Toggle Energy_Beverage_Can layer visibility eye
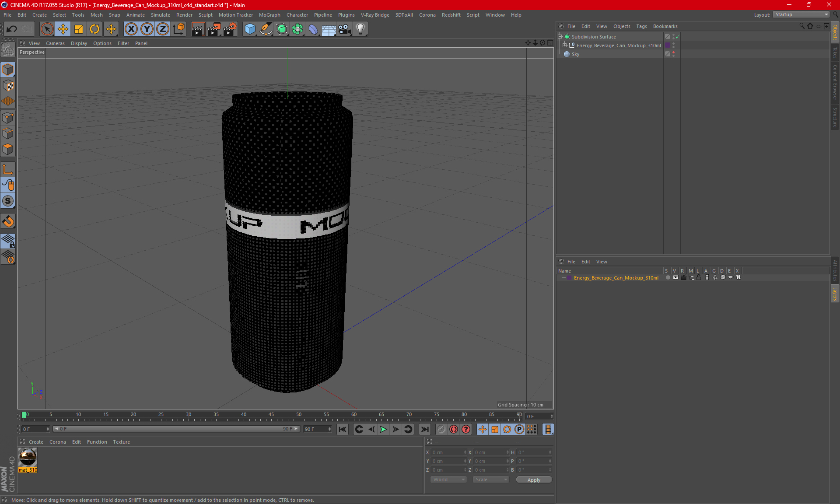 tap(676, 277)
